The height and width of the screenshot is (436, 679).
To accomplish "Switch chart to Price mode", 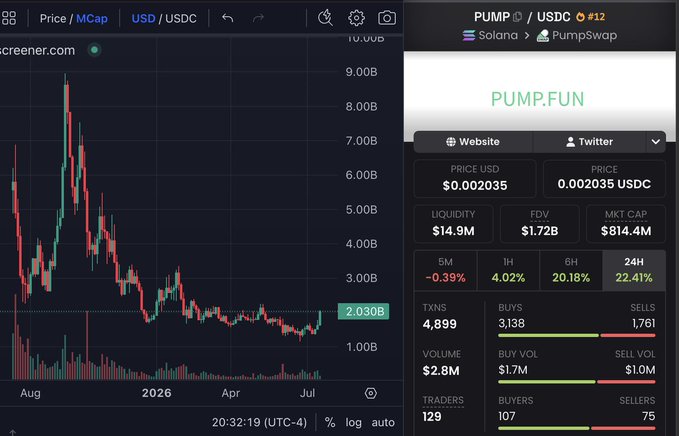I will [53, 19].
